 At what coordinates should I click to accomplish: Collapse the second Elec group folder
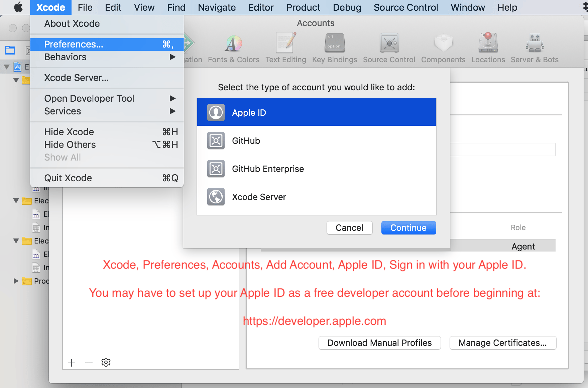(16, 241)
